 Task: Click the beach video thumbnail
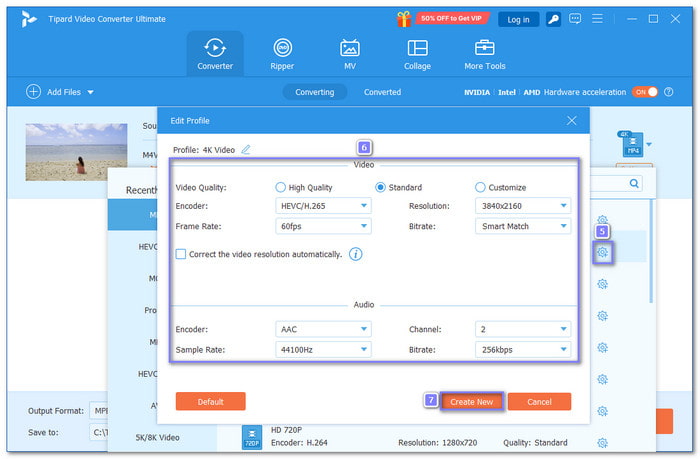click(76, 152)
